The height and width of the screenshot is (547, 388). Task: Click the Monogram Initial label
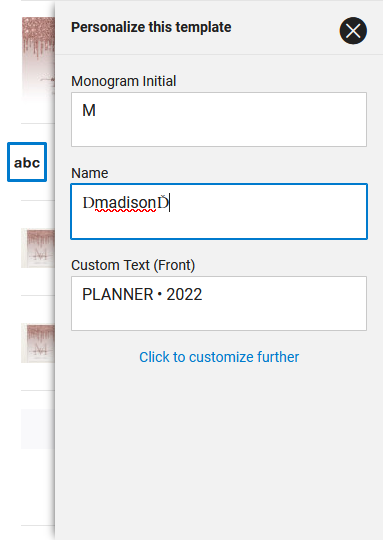pyautogui.click(x=125, y=82)
